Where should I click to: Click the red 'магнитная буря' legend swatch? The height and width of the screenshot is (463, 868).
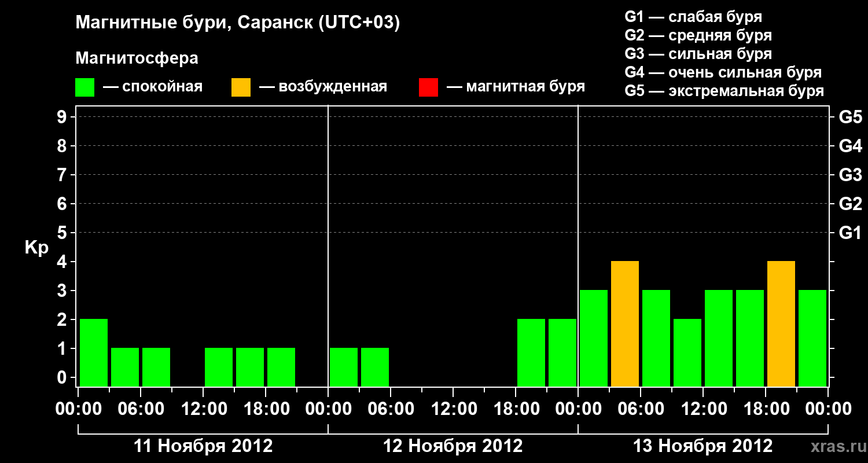(428, 87)
